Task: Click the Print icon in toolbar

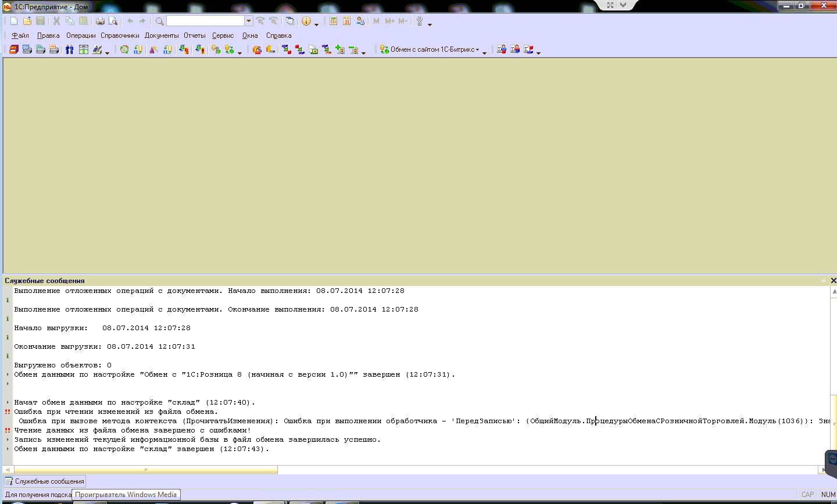Action: tap(100, 21)
